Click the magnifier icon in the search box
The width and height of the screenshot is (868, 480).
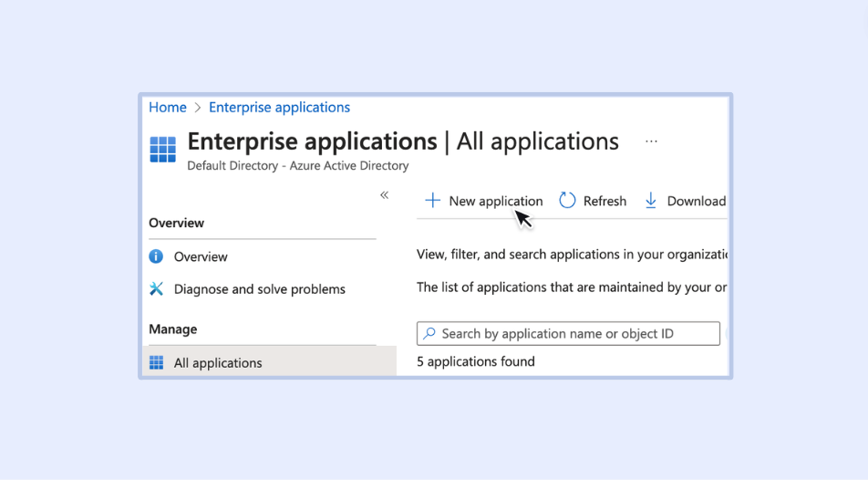(429, 334)
